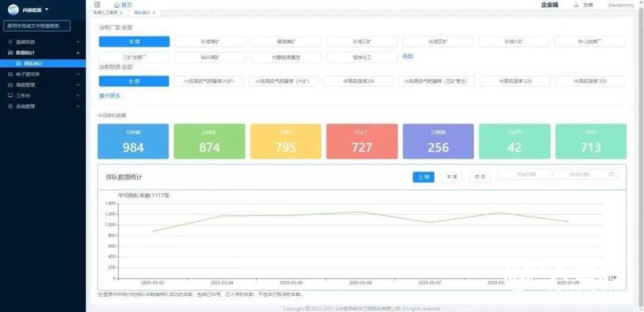Open 排队统计 in the sidebar
This screenshot has width=644, height=312.
43,64
